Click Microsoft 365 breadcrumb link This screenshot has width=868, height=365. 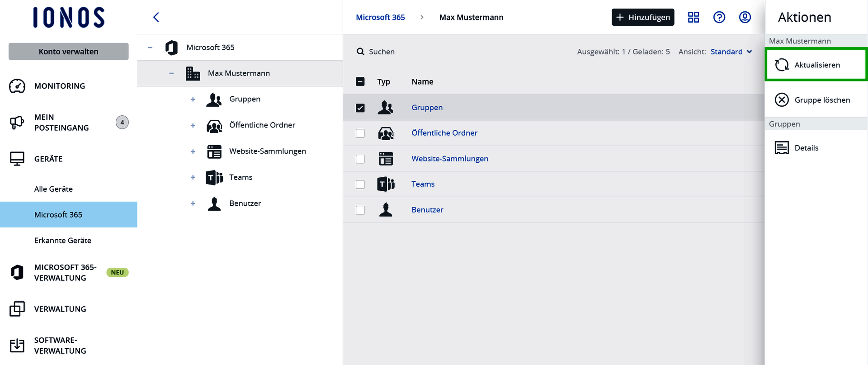[x=380, y=17]
